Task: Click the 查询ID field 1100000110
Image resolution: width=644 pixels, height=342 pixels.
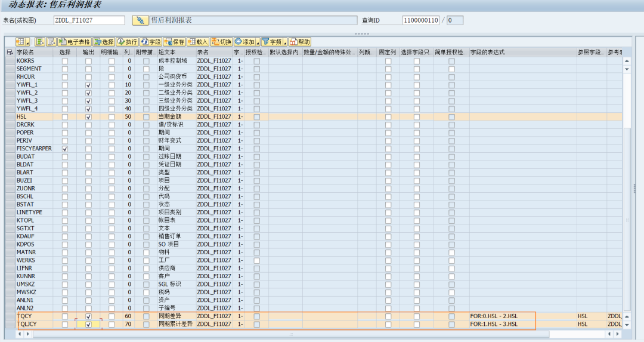Action: [421, 20]
